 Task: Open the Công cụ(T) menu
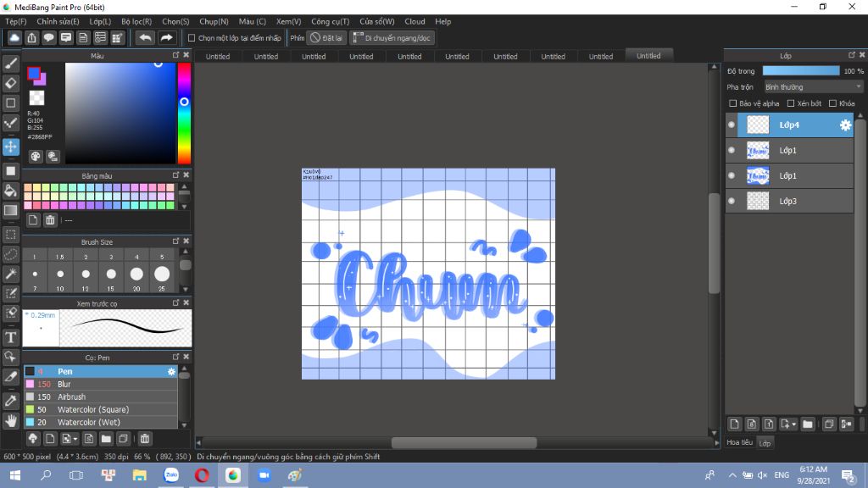[330, 21]
